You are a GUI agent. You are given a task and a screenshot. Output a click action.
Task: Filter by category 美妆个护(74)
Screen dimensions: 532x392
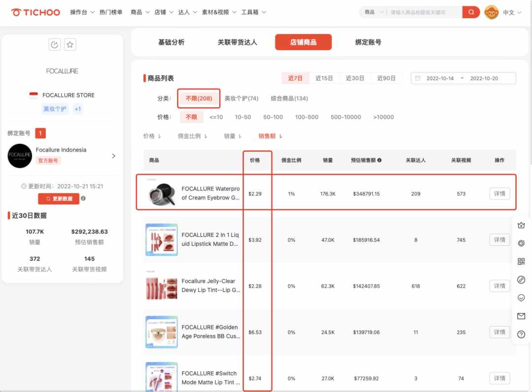click(241, 98)
